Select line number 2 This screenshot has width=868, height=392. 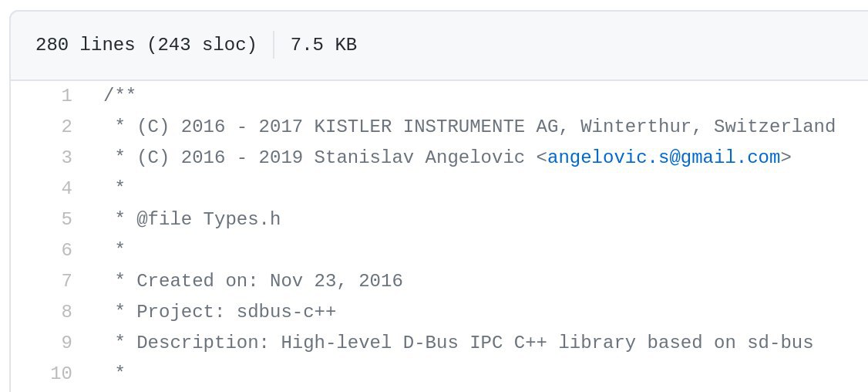point(66,127)
